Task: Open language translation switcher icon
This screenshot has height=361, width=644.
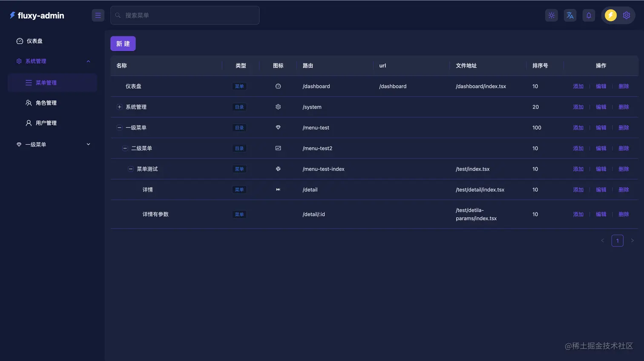Action: [x=570, y=15]
